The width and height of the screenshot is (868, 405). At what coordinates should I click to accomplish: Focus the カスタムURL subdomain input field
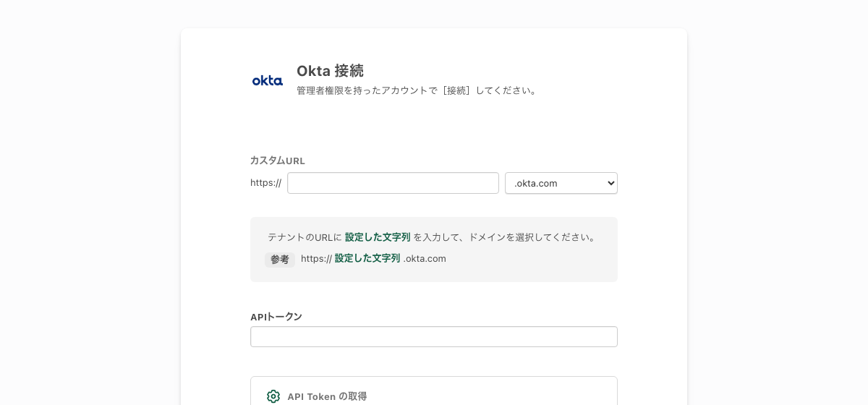(393, 183)
